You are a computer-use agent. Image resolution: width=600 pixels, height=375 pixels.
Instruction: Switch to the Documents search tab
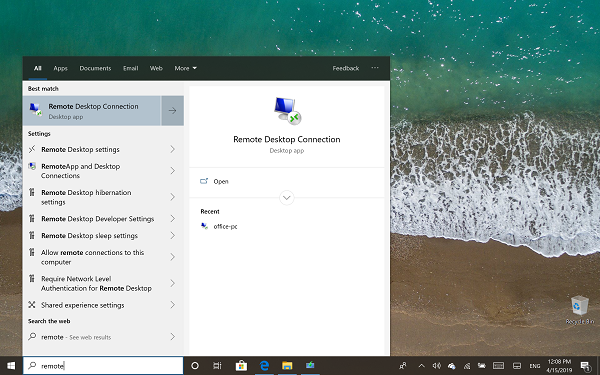95,68
